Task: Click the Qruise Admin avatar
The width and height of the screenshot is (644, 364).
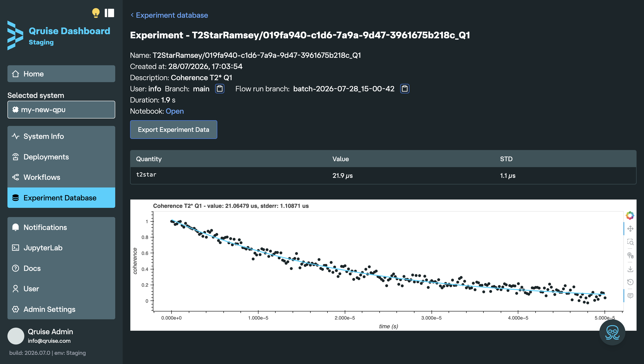Action: (16, 336)
